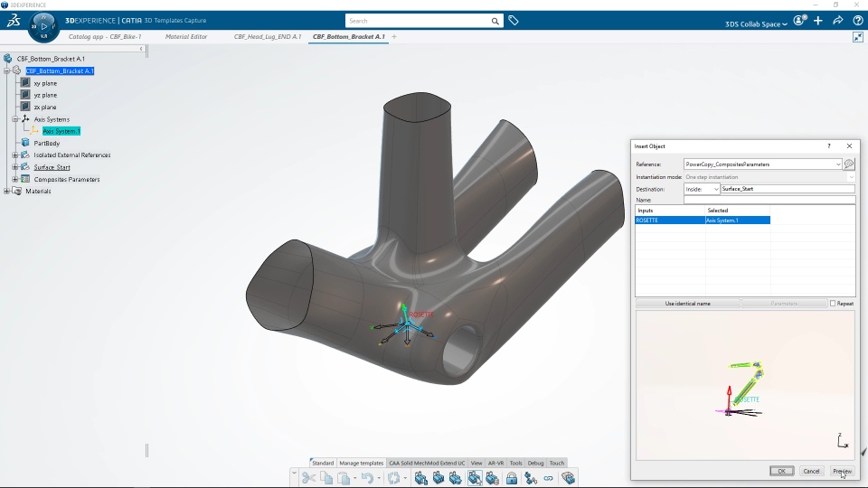868x488 pixels.
Task: Click the arrows-with-letter icon beside padlock
Action: click(531, 478)
